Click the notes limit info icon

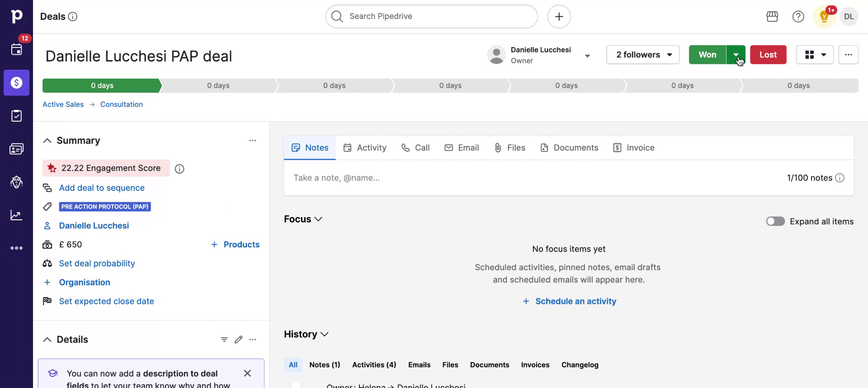[840, 178]
